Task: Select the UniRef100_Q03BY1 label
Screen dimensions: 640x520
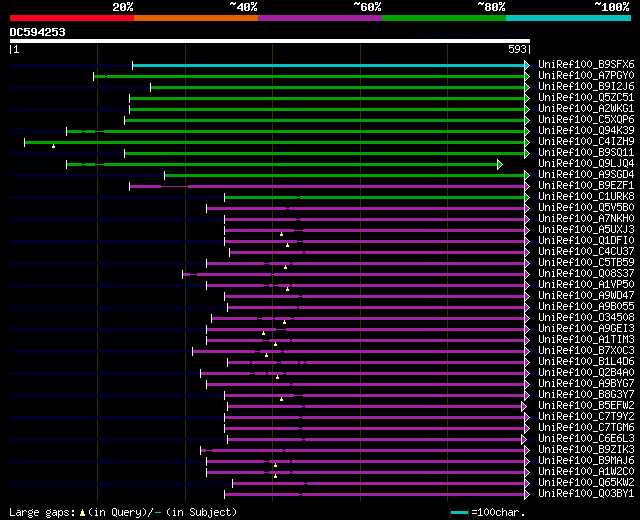Action: tap(586, 494)
